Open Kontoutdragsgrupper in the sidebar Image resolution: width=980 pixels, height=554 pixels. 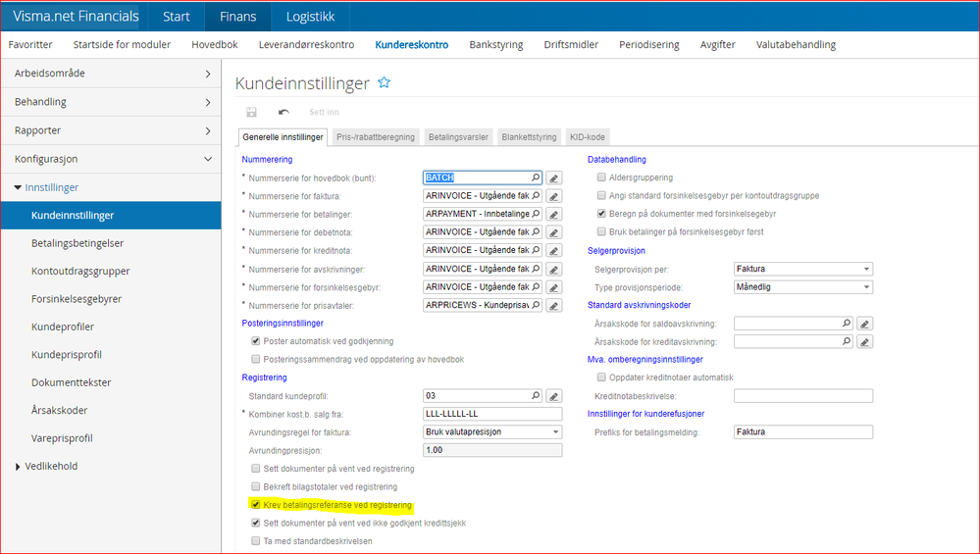80,271
